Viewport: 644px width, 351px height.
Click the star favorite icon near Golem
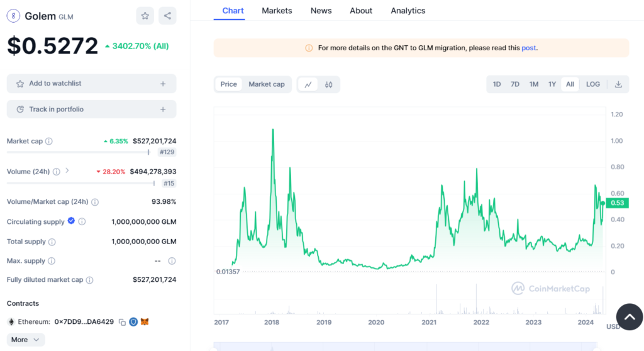[x=145, y=16]
